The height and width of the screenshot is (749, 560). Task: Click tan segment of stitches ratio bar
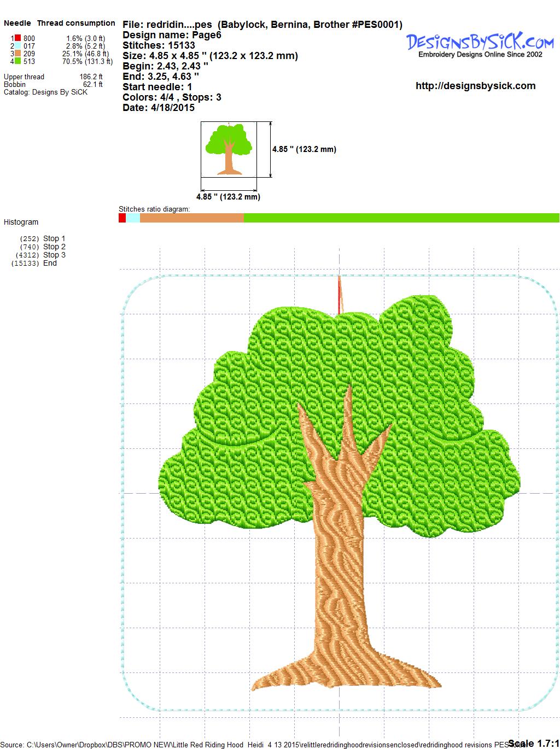click(x=191, y=218)
